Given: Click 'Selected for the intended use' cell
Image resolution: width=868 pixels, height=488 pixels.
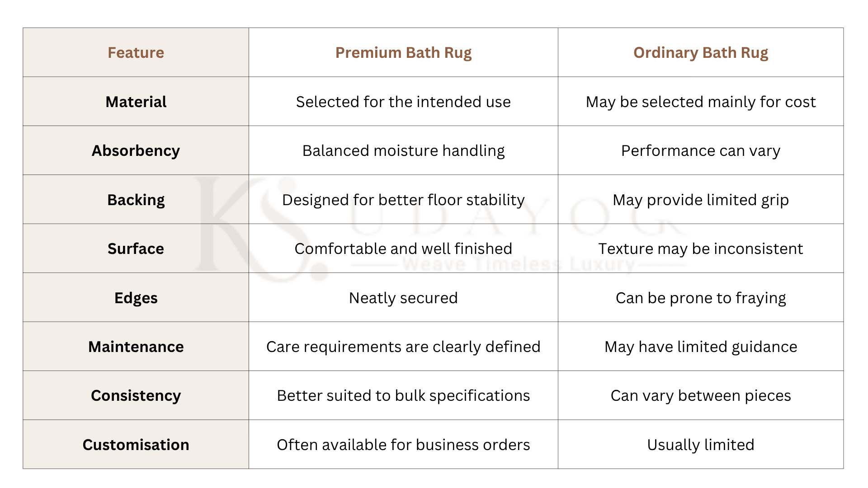Looking at the screenshot, I should coord(403,102).
